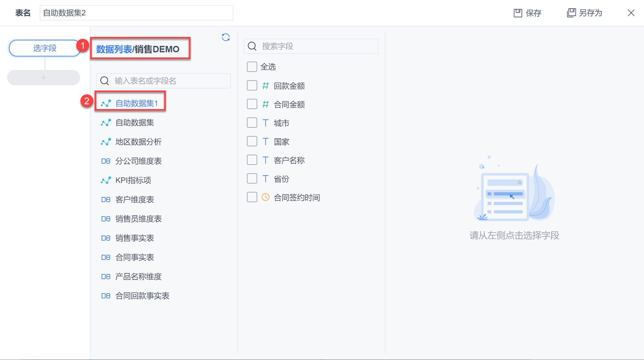Viewport: 644px width, 360px height.
Task: Tick the 合同金额 field checkbox
Action: click(x=252, y=104)
